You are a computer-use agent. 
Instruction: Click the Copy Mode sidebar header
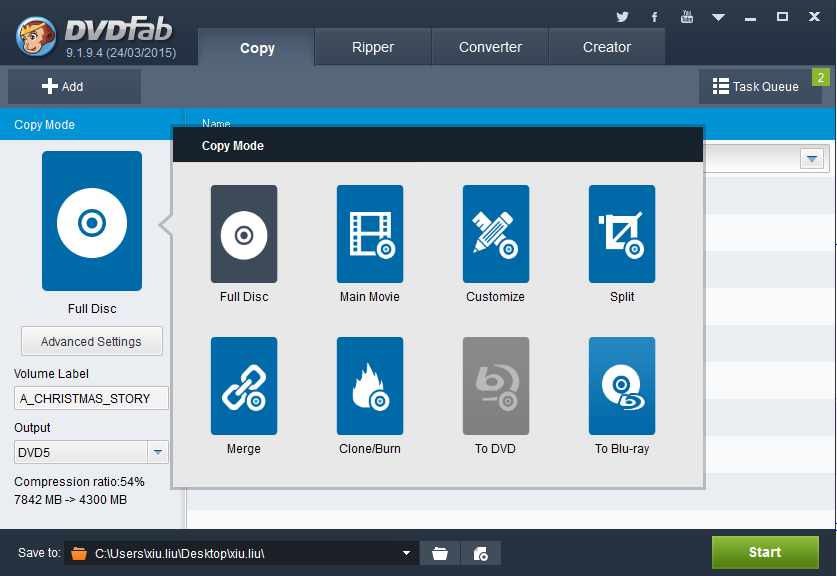click(x=44, y=124)
